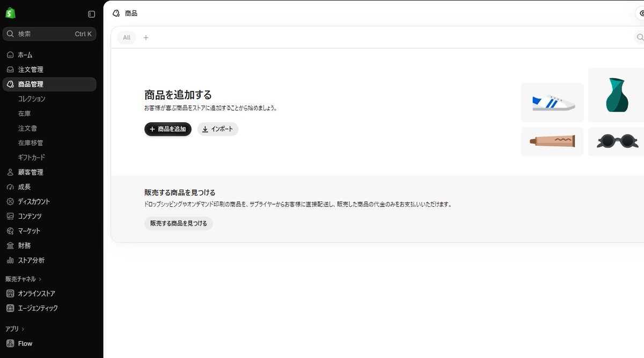Screen dimensions: 644x358
Task: Click the Ctrl K shortcut hint
Action: 83,34
